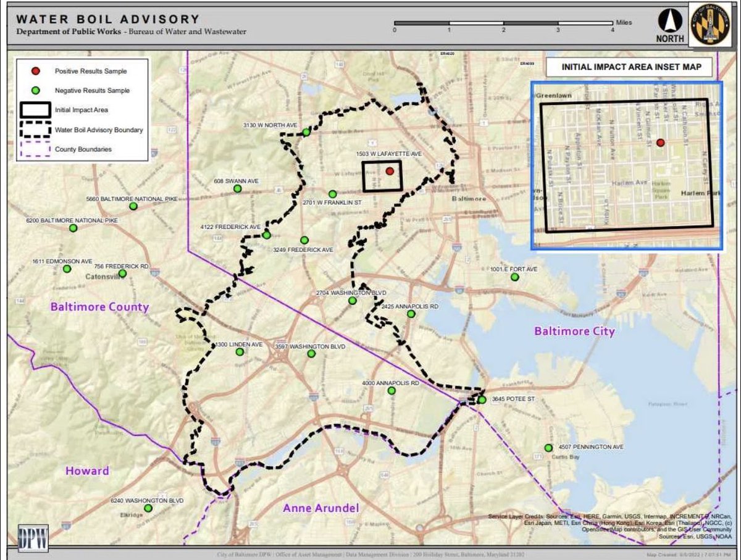741x560 pixels.
Task: Select the 4000 Annapolis Rd sample marker
Action: coord(391,390)
